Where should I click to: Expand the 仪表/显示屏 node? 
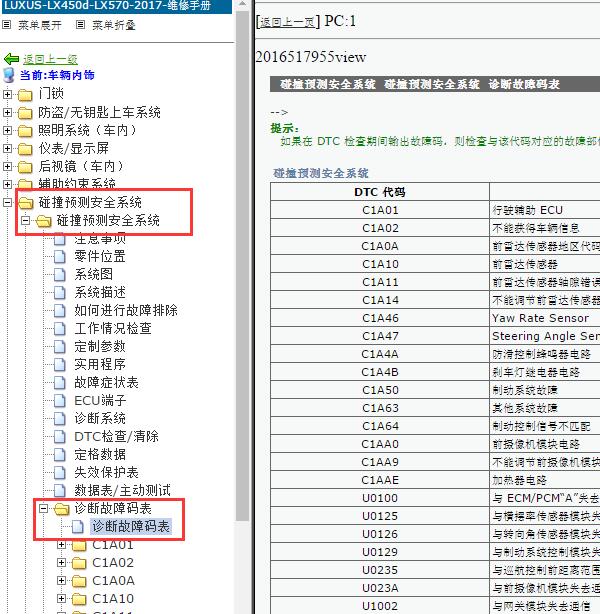click(x=7, y=148)
